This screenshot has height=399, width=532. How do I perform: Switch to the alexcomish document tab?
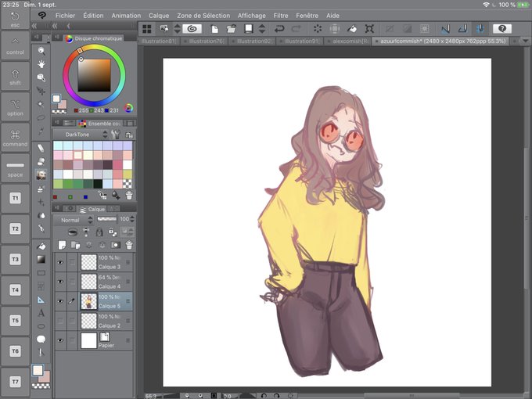pyautogui.click(x=348, y=41)
